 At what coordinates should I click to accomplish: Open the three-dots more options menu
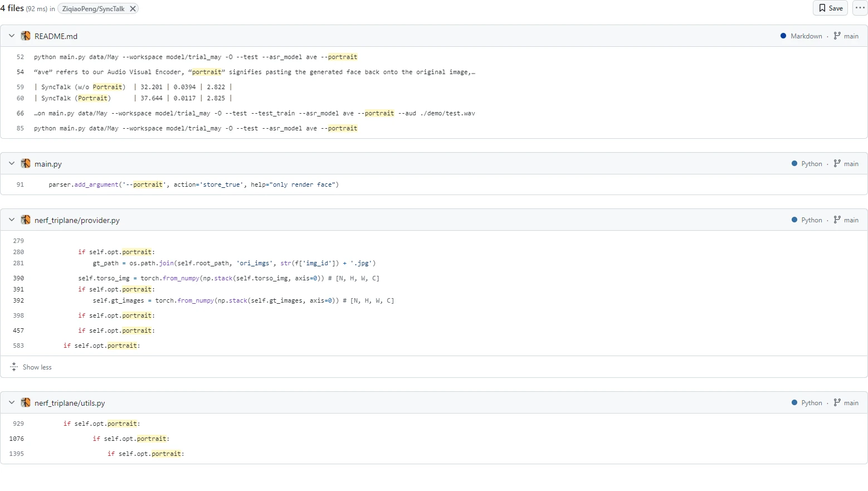(860, 8)
